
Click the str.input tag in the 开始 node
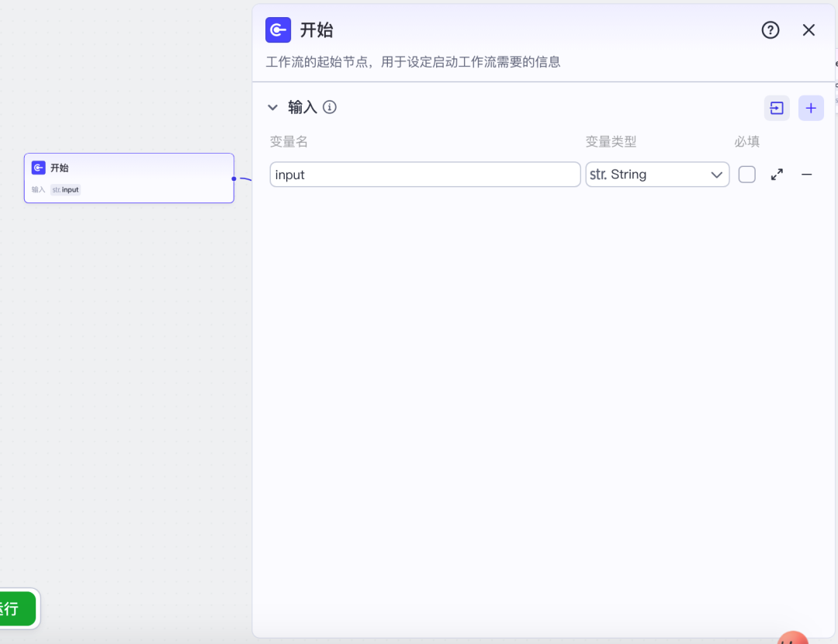coord(65,190)
